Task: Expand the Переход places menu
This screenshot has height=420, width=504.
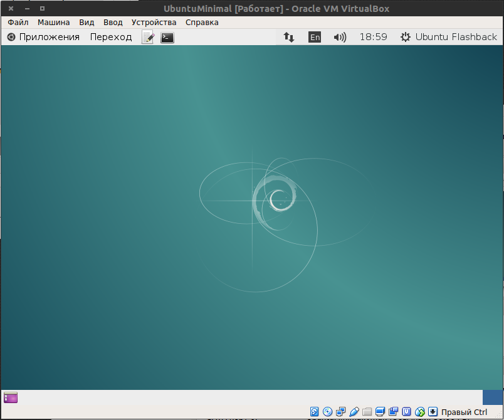Action: click(x=111, y=37)
